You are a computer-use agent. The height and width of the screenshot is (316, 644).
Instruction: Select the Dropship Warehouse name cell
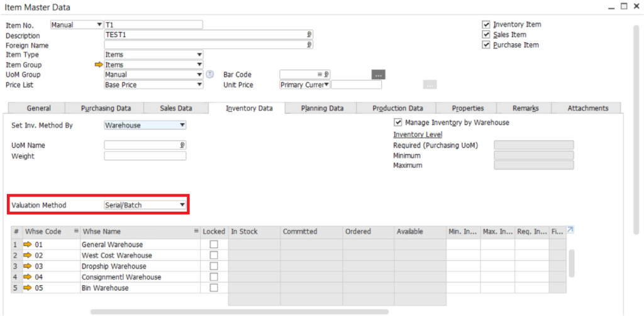click(x=140, y=266)
